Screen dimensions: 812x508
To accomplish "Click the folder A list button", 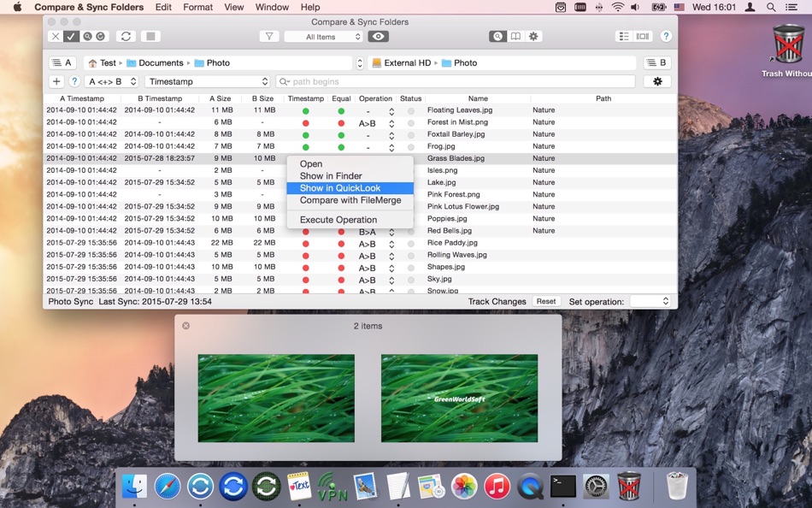I will [x=62, y=62].
